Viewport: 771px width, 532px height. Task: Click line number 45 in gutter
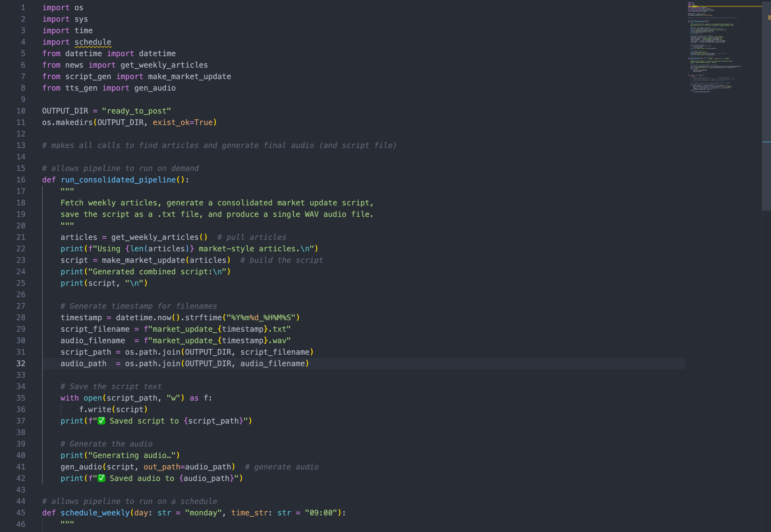(x=21, y=513)
